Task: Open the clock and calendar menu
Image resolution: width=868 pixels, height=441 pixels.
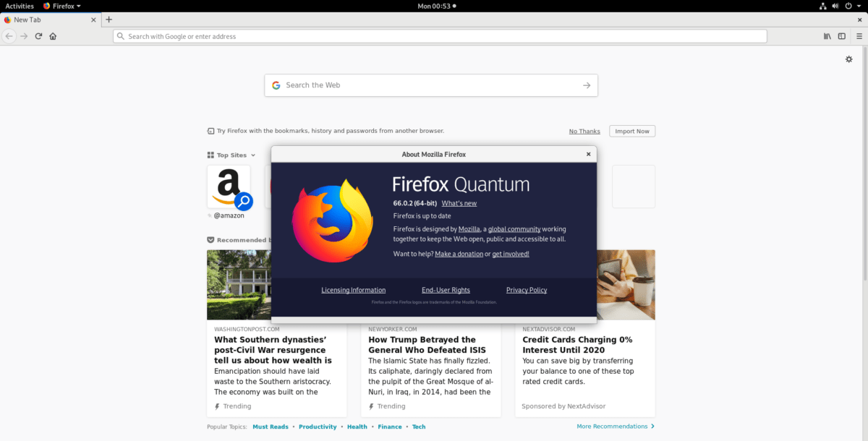Action: tap(437, 6)
